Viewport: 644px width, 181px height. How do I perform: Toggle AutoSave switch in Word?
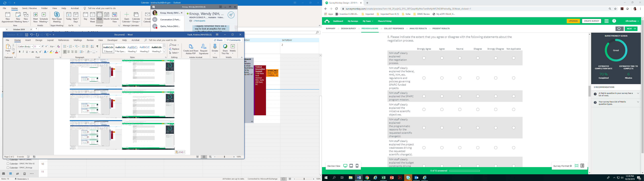pyautogui.click(x=19, y=35)
